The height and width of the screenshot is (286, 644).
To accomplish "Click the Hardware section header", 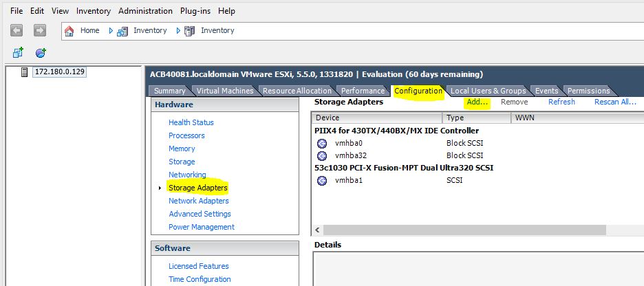I will pyautogui.click(x=225, y=104).
